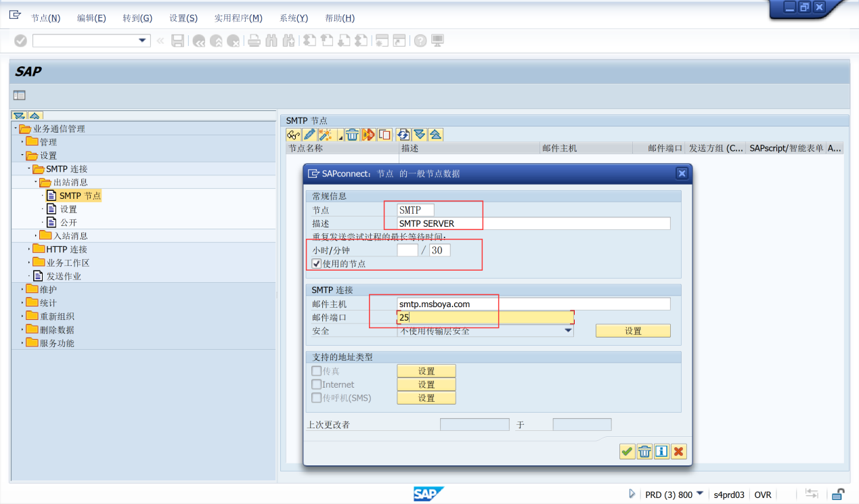The width and height of the screenshot is (859, 504).
Task: Click 设置 button next to security dropdown
Action: (x=633, y=331)
